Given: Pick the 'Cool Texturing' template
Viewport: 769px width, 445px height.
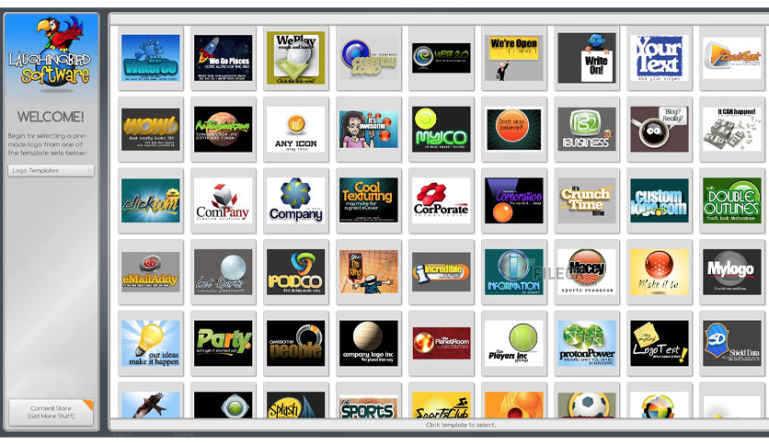Looking at the screenshot, I should tap(368, 200).
